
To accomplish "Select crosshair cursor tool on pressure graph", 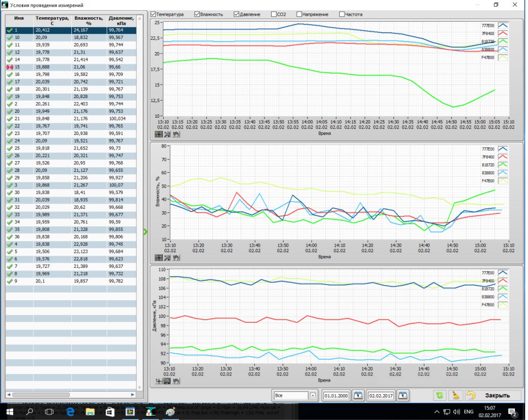I will (158, 381).
